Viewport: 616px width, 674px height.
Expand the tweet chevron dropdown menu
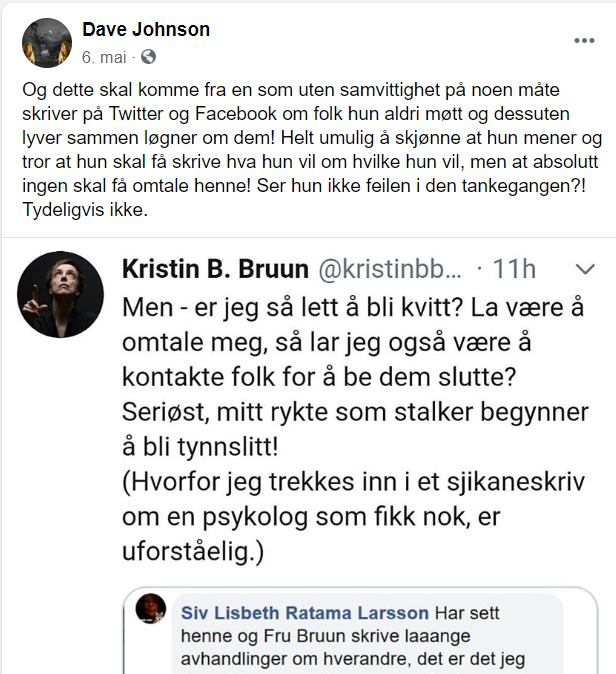(x=585, y=269)
